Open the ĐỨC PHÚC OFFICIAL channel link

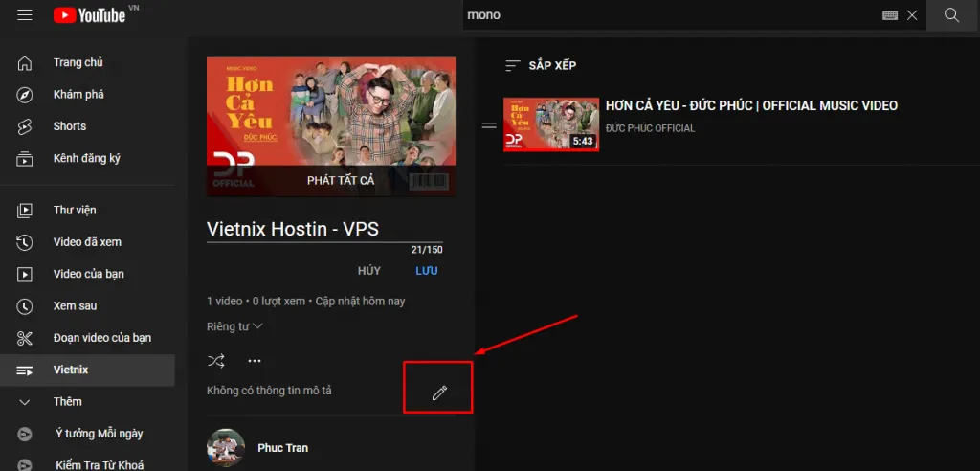click(650, 128)
